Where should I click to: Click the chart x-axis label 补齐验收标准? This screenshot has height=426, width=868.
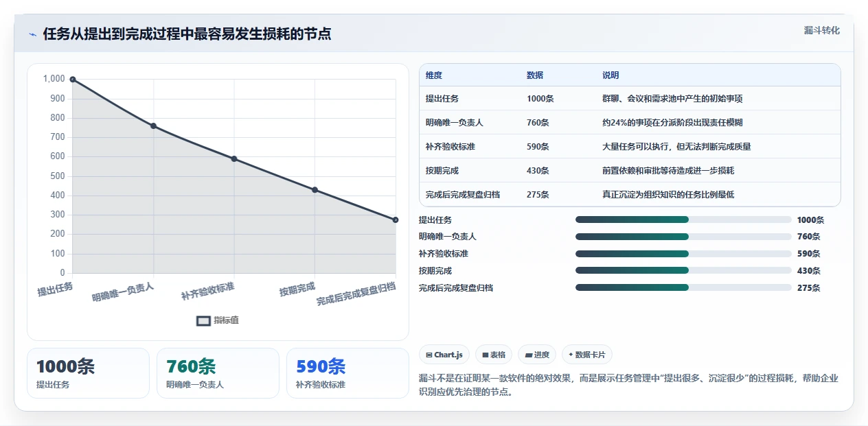coord(207,291)
